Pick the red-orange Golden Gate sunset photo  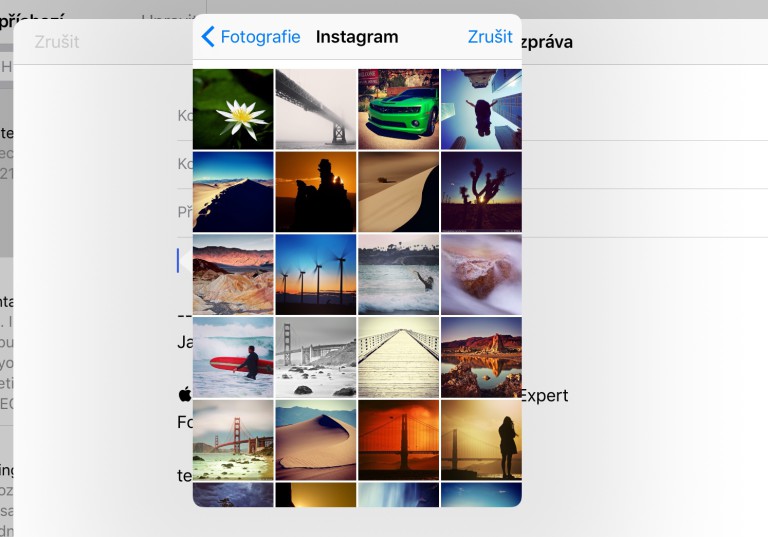399,440
